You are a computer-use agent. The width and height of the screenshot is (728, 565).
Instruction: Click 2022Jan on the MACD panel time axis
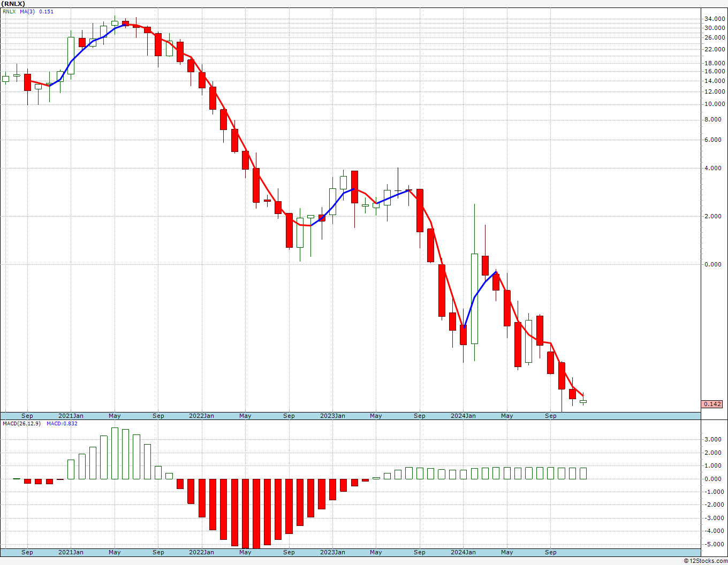click(201, 552)
